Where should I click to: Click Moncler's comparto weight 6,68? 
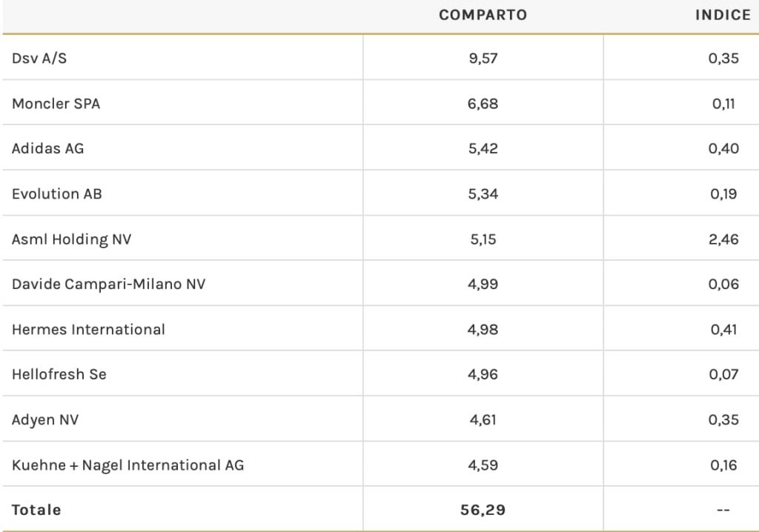[x=483, y=103]
